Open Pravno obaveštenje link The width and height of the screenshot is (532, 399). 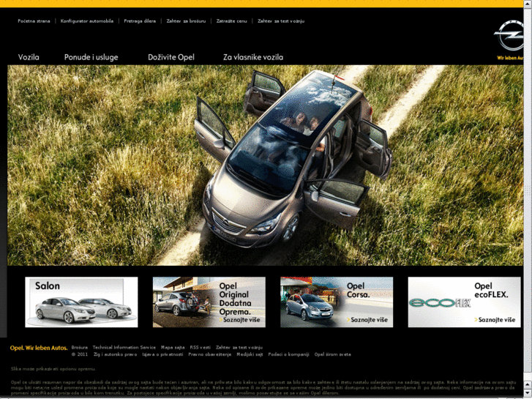click(210, 354)
